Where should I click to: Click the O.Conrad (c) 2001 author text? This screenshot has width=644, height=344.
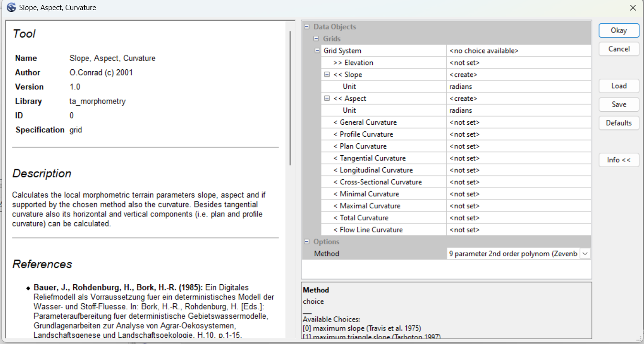(101, 73)
